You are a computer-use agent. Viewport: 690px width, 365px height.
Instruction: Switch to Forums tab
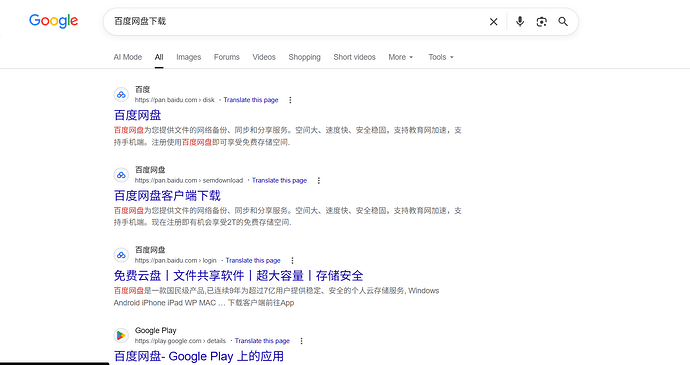tap(227, 57)
